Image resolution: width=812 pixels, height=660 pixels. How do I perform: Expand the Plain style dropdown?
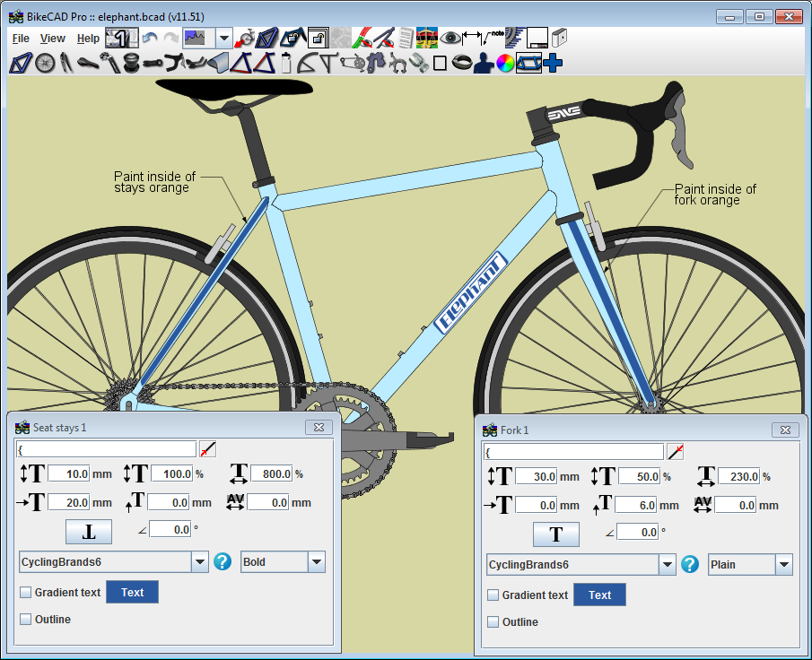784,564
